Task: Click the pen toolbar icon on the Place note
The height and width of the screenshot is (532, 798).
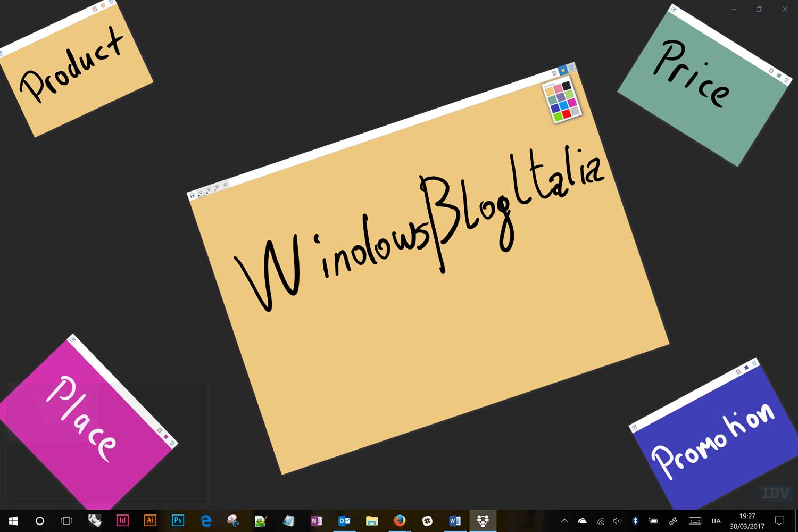Action: (x=73, y=338)
